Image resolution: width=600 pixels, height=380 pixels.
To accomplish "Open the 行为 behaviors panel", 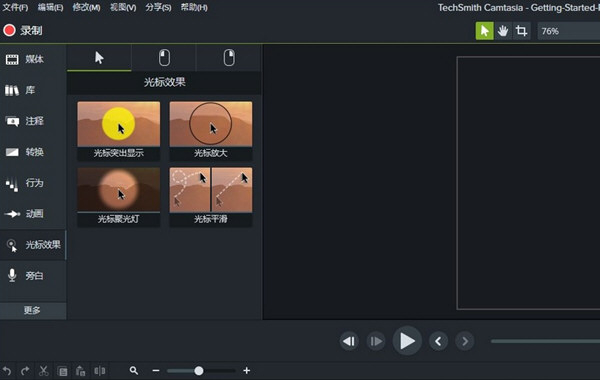I will point(33,183).
